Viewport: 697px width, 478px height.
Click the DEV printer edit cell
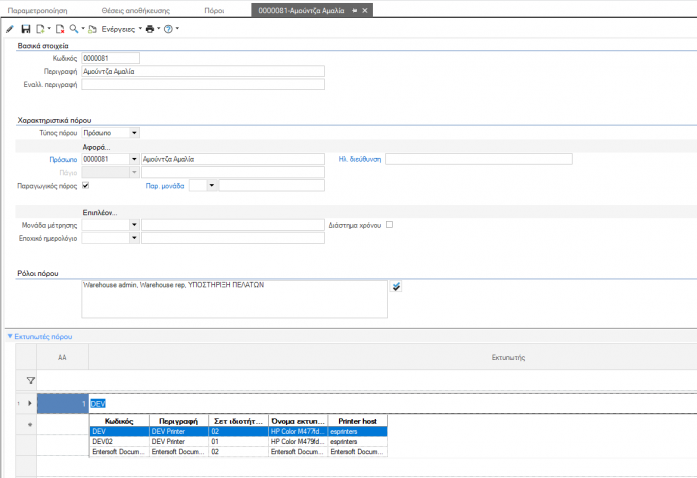393,404
